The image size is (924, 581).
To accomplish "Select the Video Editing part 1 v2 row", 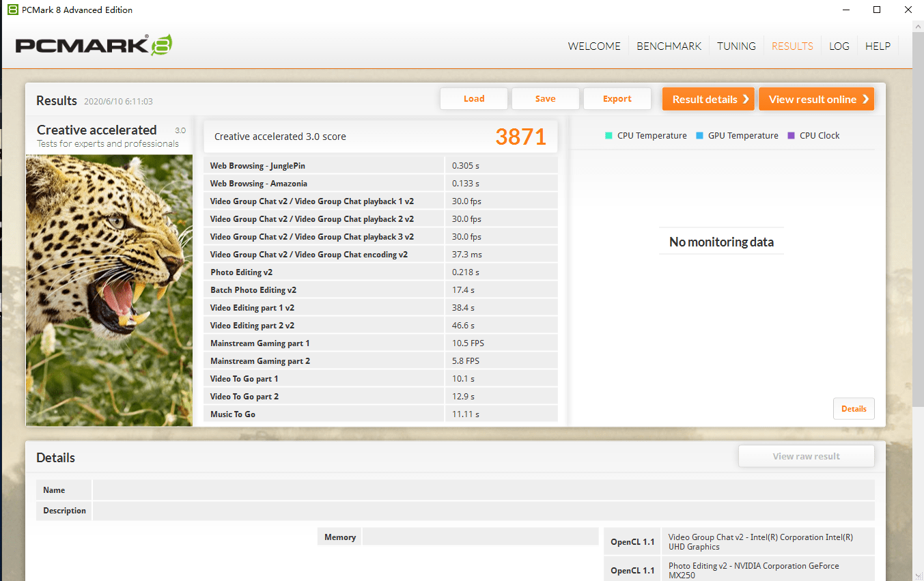I will (x=380, y=307).
